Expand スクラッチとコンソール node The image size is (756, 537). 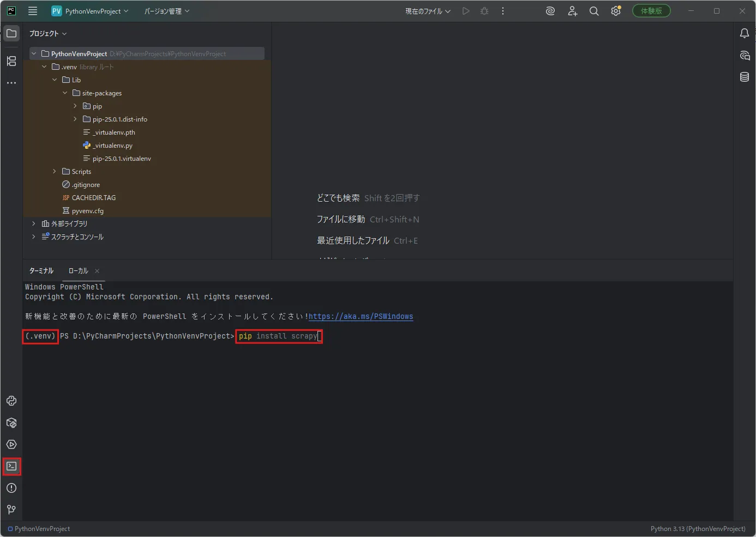[x=34, y=237]
